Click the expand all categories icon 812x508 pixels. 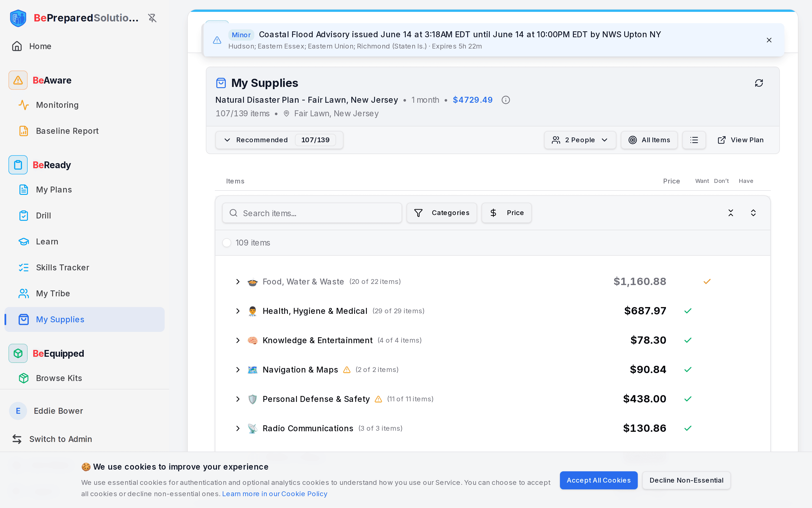click(x=753, y=213)
